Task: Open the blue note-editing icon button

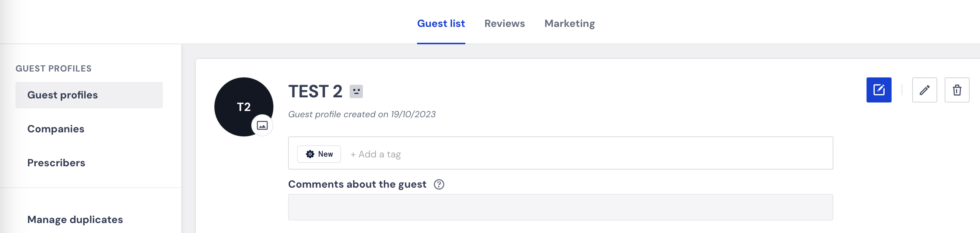Action: coord(879,90)
